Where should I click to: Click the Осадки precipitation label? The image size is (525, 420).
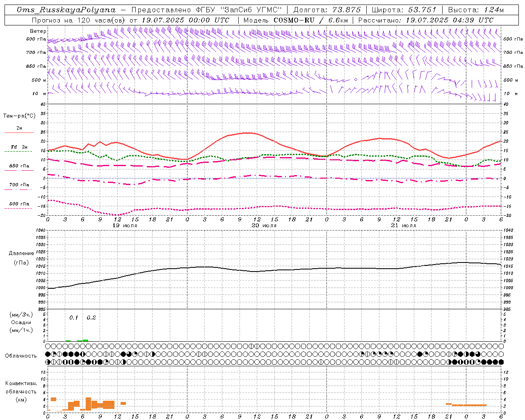[x=21, y=323]
